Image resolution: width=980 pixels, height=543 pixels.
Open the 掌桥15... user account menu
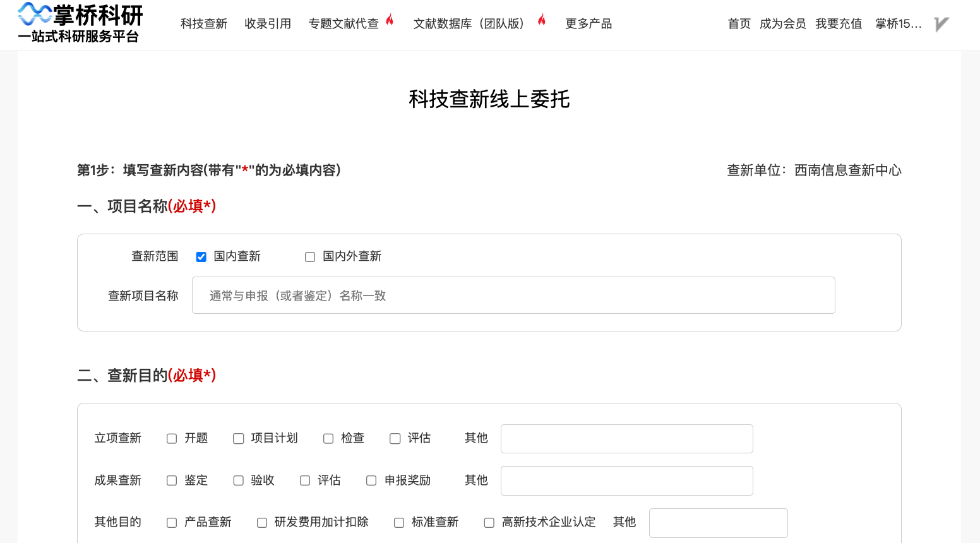899,24
